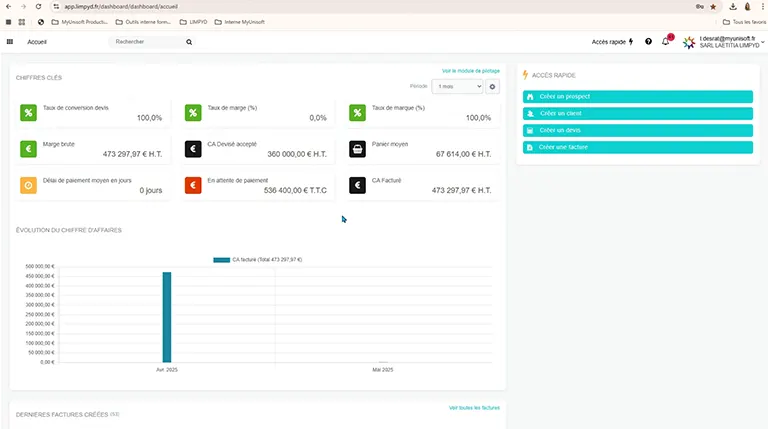Click the Avr. 2025 revenue bar

(167, 316)
